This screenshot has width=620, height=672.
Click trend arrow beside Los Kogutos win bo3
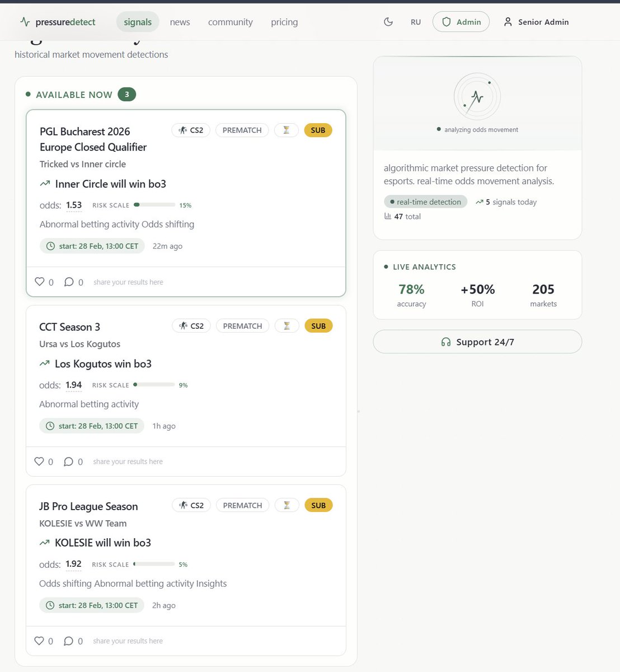pos(44,363)
